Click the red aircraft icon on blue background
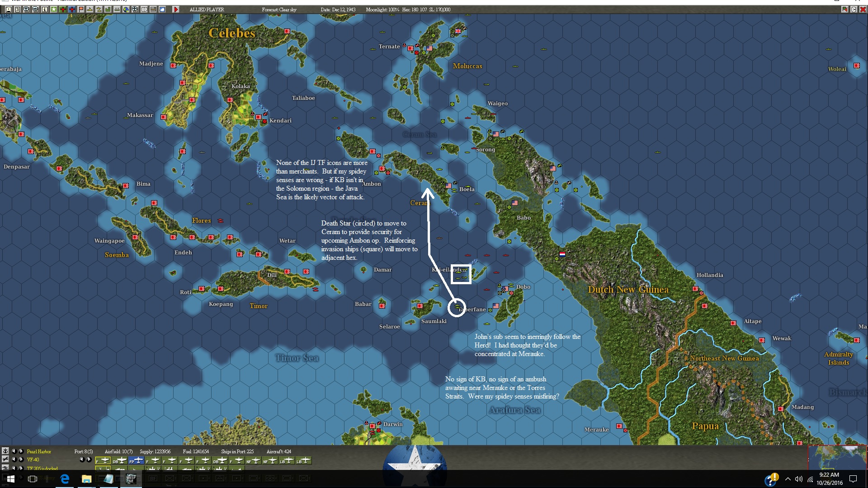Viewport: 868px width, 488px height. (x=72, y=9)
